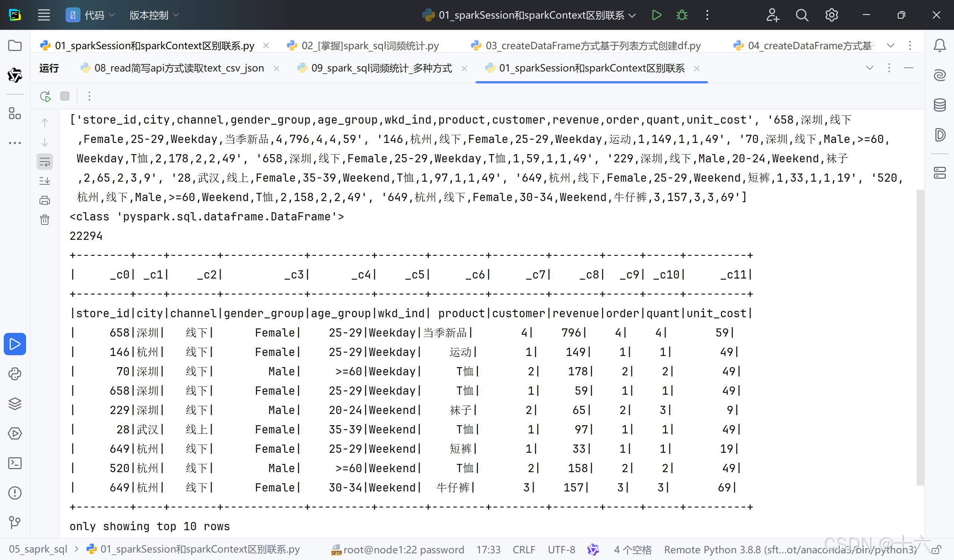Open the Services tool window

click(15, 433)
